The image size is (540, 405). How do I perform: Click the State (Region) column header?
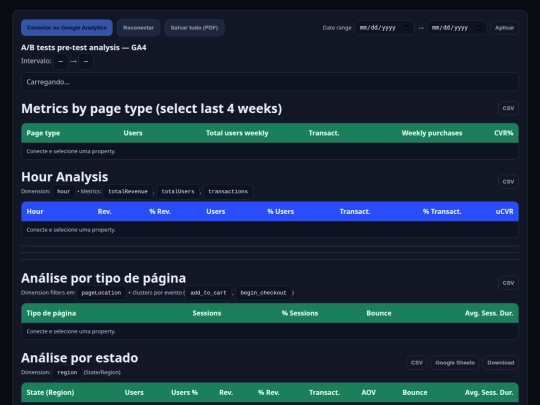[x=50, y=392]
